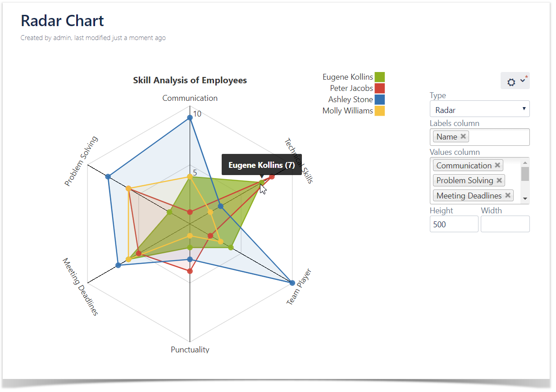The image size is (556, 392).
Task: Click Ashley Stone's Team Player data point
Action: pyautogui.click(x=292, y=283)
